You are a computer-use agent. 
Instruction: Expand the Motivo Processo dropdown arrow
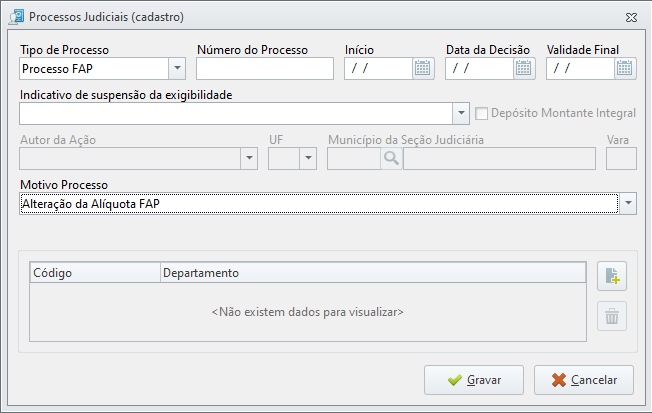click(x=628, y=203)
